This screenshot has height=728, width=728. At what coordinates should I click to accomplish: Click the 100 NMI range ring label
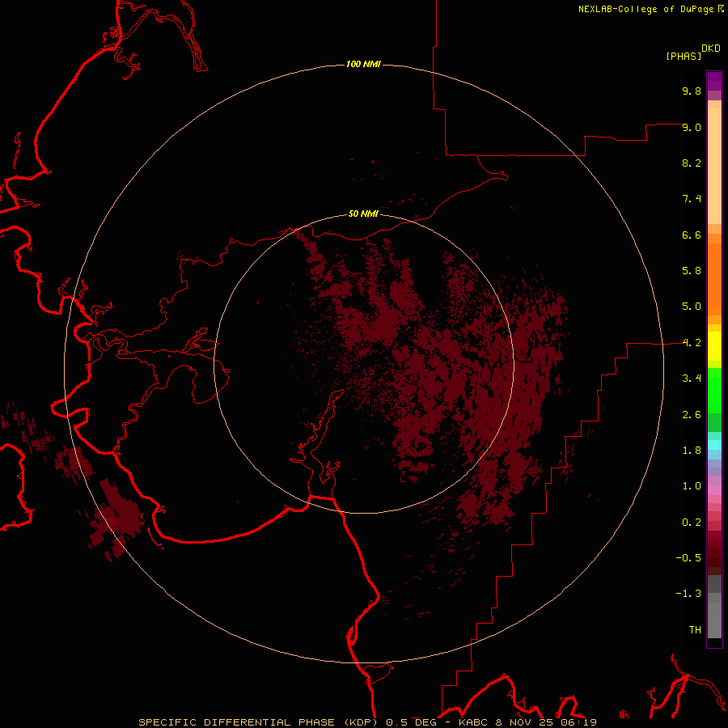point(363,64)
